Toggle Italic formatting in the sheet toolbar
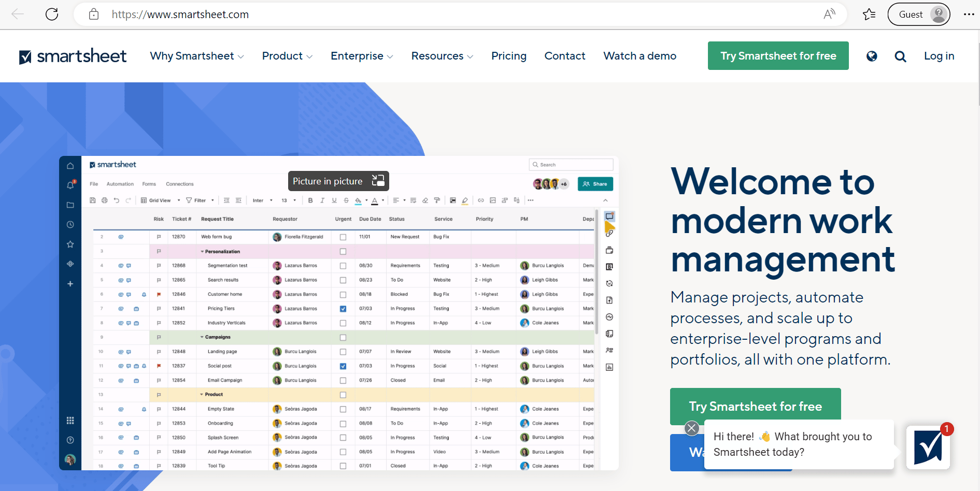Image resolution: width=980 pixels, height=491 pixels. tap(322, 200)
